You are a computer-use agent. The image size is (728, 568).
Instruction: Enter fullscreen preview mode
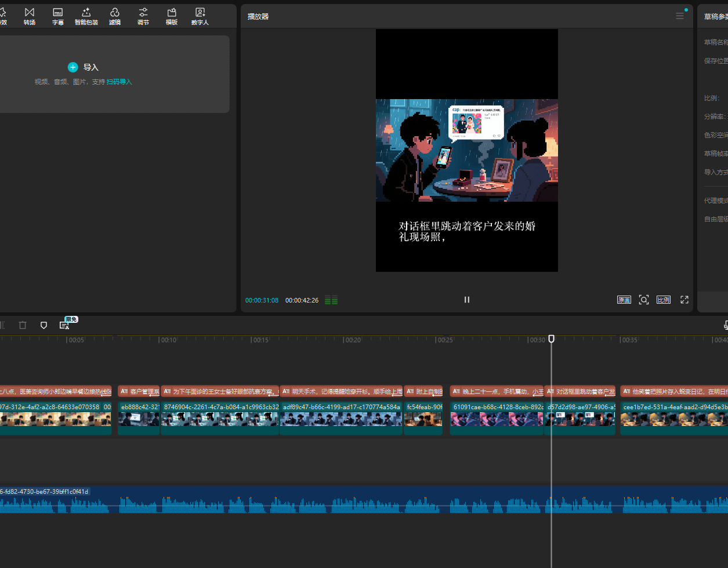point(684,300)
